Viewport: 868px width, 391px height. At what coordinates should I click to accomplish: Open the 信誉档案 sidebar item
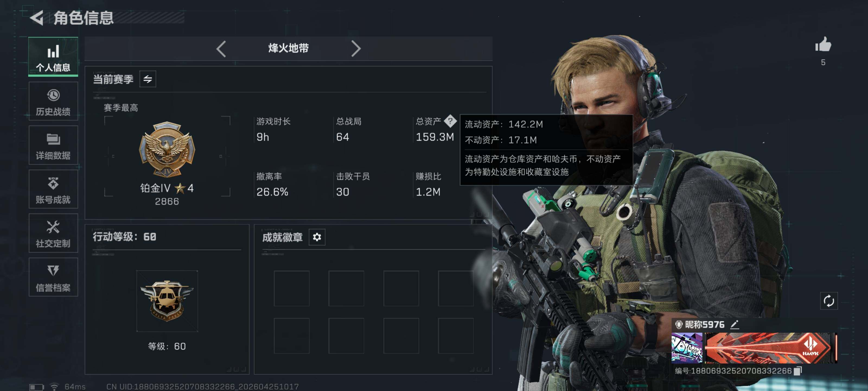[53, 277]
